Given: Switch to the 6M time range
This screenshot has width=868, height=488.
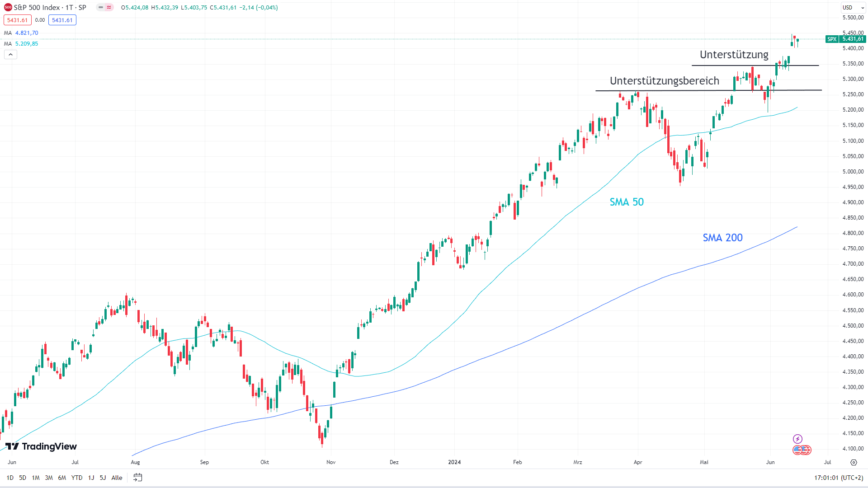Looking at the screenshot, I should [x=62, y=478].
